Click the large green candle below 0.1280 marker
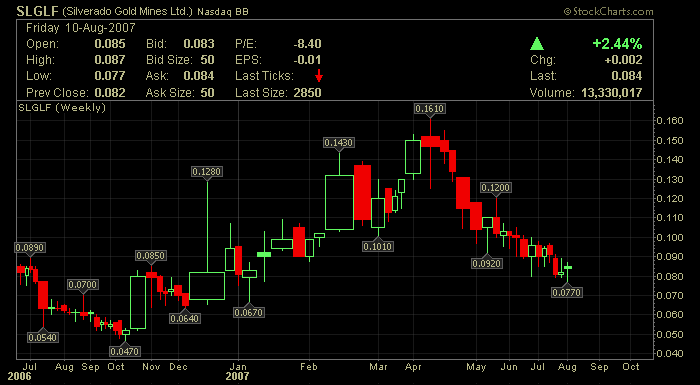 207,285
